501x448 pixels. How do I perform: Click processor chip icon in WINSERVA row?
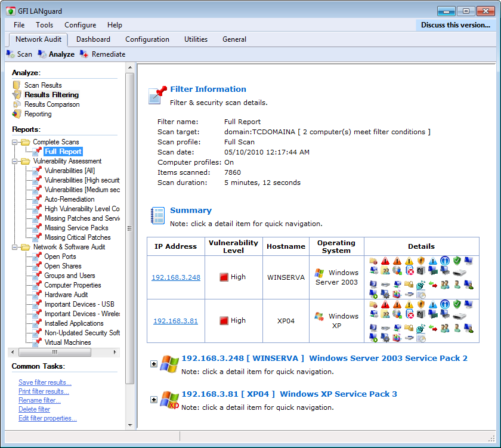click(x=421, y=271)
